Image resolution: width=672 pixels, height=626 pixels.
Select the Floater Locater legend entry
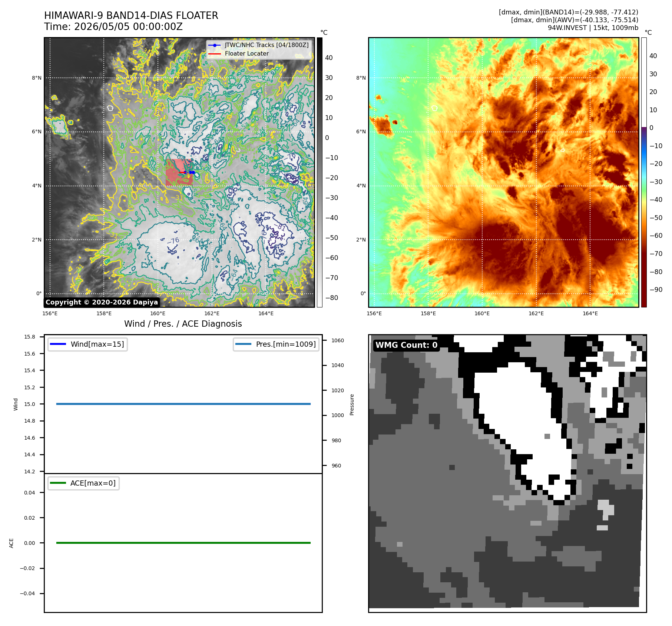(239, 53)
